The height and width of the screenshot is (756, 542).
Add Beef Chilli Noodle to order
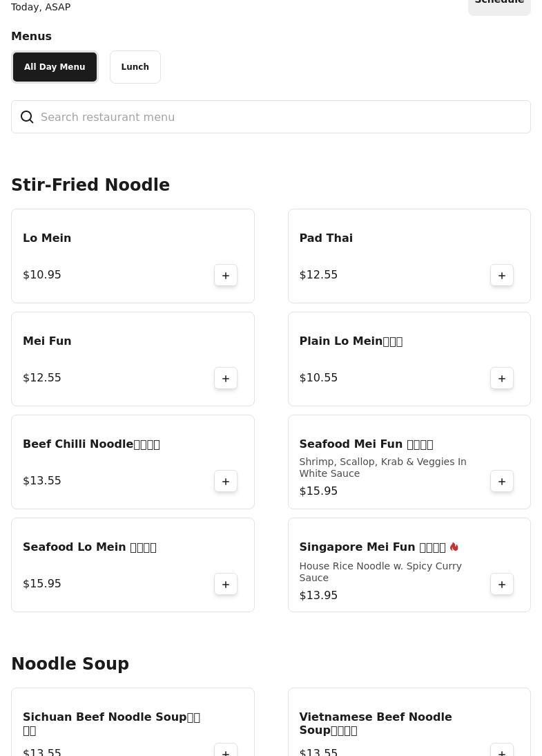tap(226, 481)
